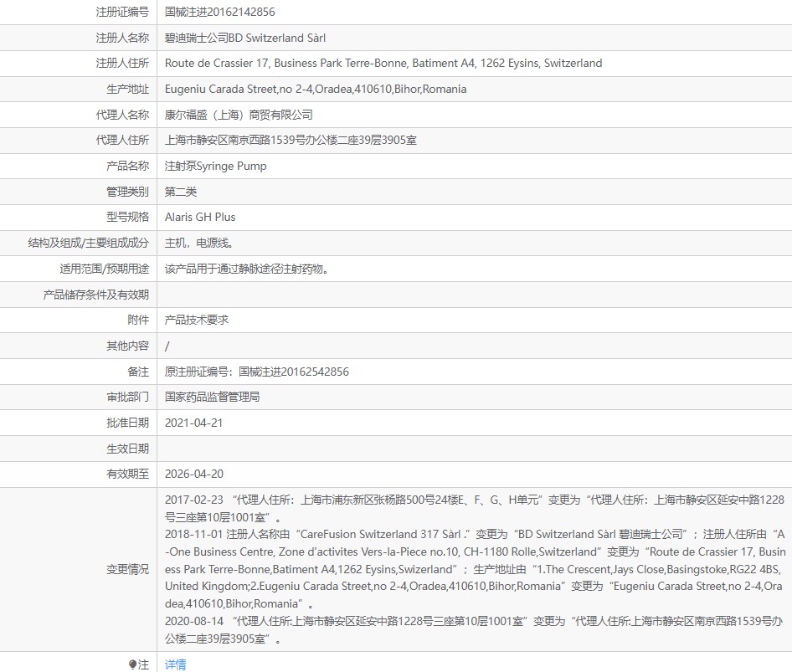Click the value 主机，电源线。
Viewport: 792px width, 672px height.
click(x=199, y=244)
